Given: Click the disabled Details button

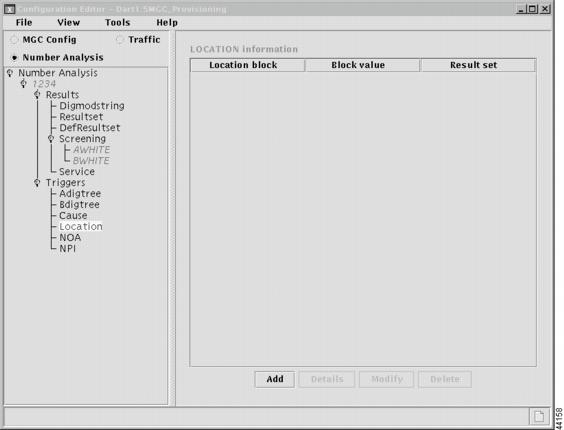Looking at the screenshot, I should (327, 379).
